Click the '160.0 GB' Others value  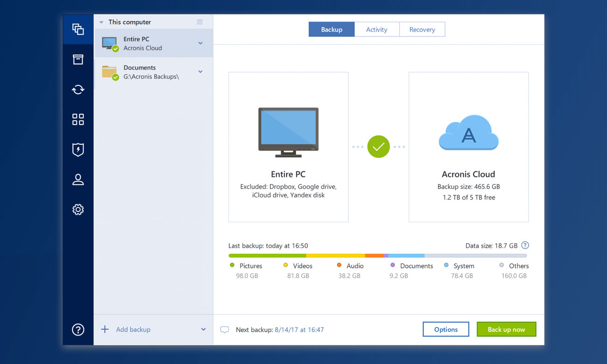point(514,276)
